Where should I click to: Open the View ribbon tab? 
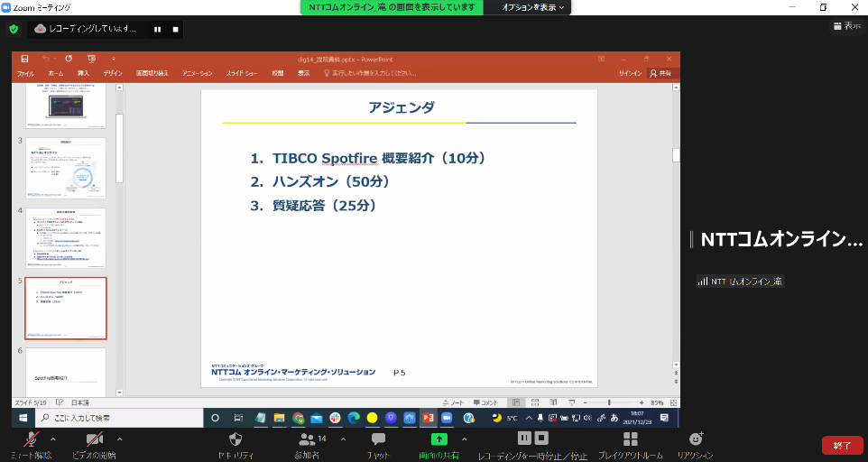point(304,74)
